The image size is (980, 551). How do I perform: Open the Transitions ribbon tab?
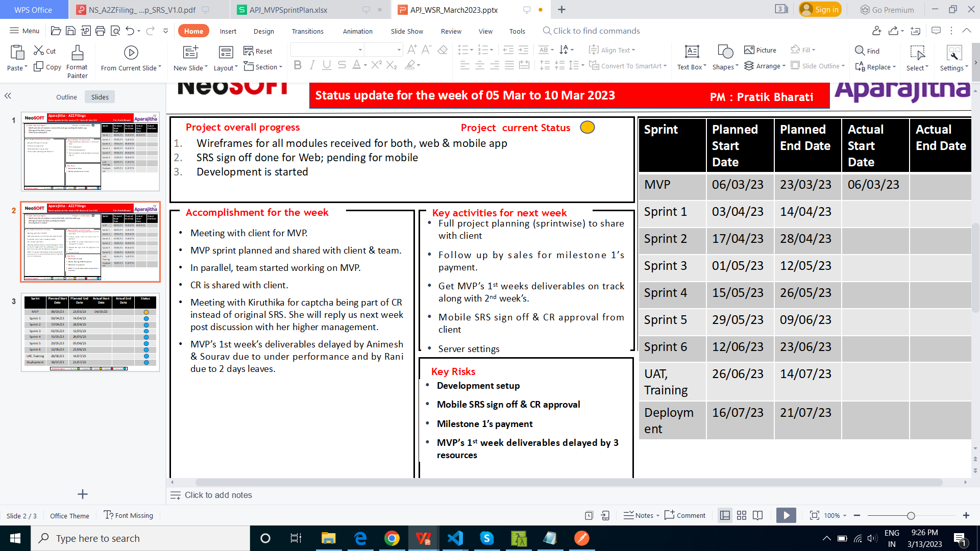(307, 31)
